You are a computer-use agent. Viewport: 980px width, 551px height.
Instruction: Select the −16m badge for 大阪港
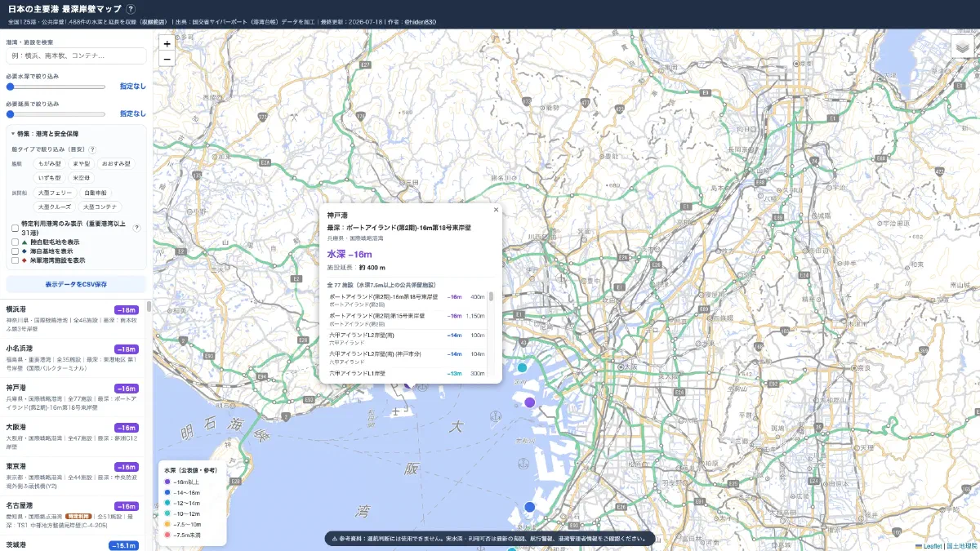(x=127, y=428)
